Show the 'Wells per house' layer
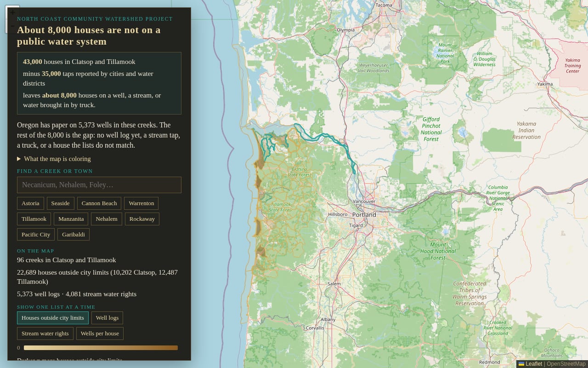Viewport: 588px width, 368px height. 100,333
